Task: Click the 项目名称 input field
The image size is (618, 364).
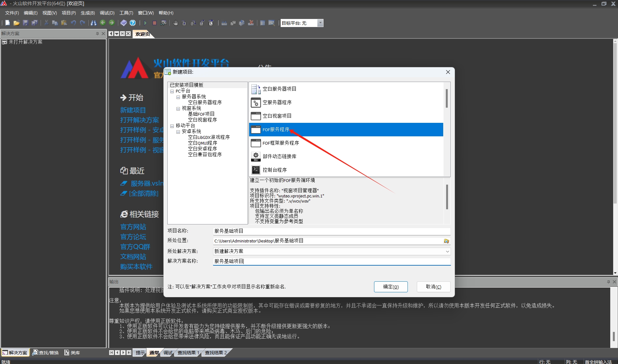Action: click(x=332, y=231)
